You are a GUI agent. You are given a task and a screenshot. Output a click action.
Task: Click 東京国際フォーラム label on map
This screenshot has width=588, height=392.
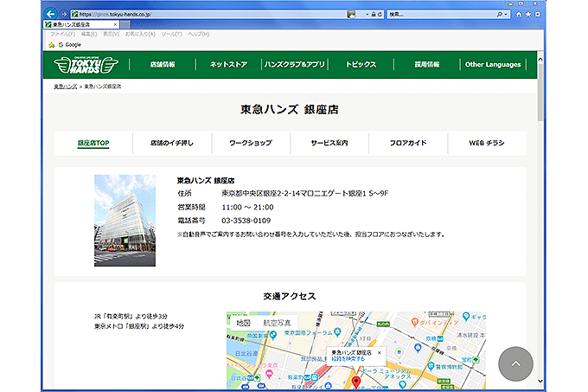click(308, 333)
